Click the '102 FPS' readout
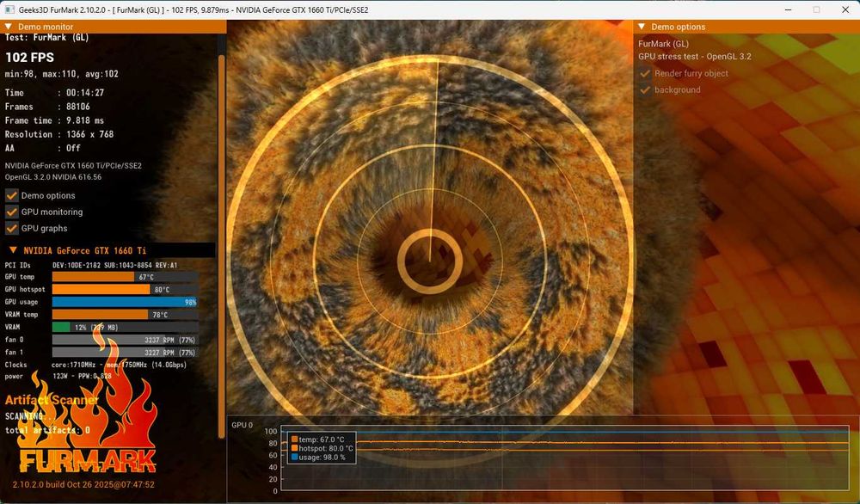860x504 pixels. click(x=29, y=58)
